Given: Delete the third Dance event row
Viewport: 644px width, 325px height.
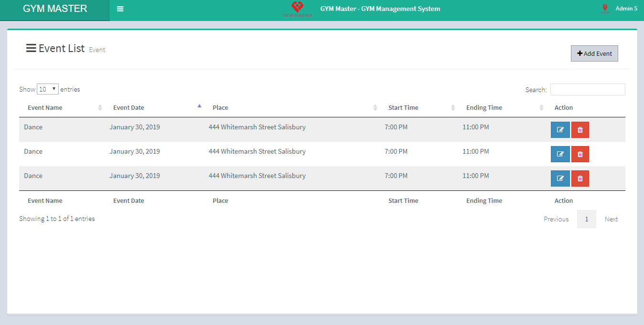Looking at the screenshot, I should (580, 178).
